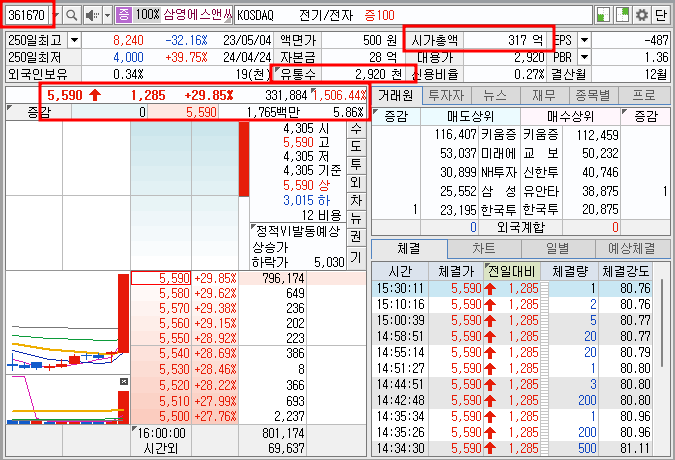Click the 수 vertical side button

coord(356,128)
